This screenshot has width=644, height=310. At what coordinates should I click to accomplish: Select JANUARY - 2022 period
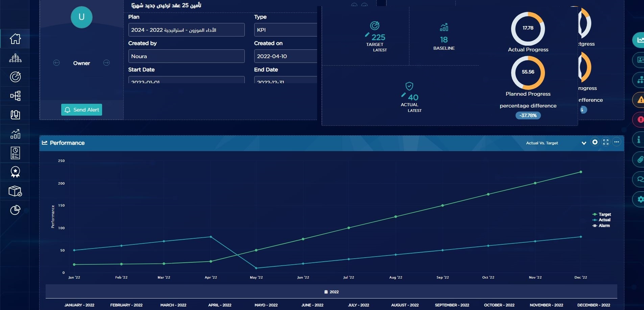79,305
